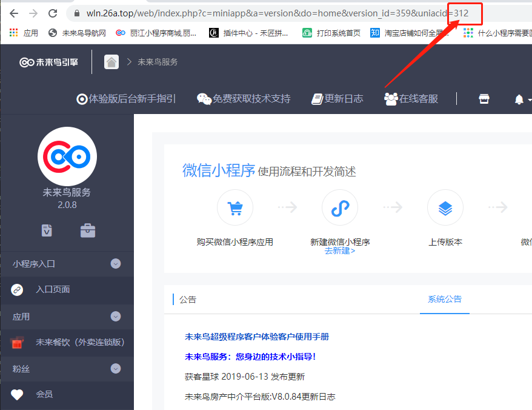Open 获客星球 2019-06-13 发布更新
532x410 pixels.
coord(245,377)
